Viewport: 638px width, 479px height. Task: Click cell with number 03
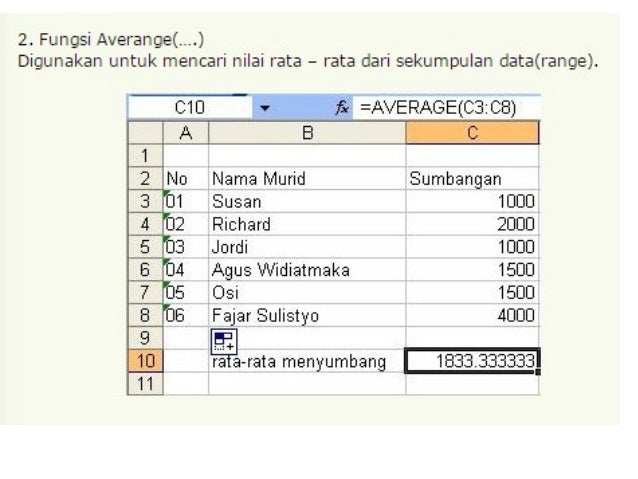pos(186,247)
